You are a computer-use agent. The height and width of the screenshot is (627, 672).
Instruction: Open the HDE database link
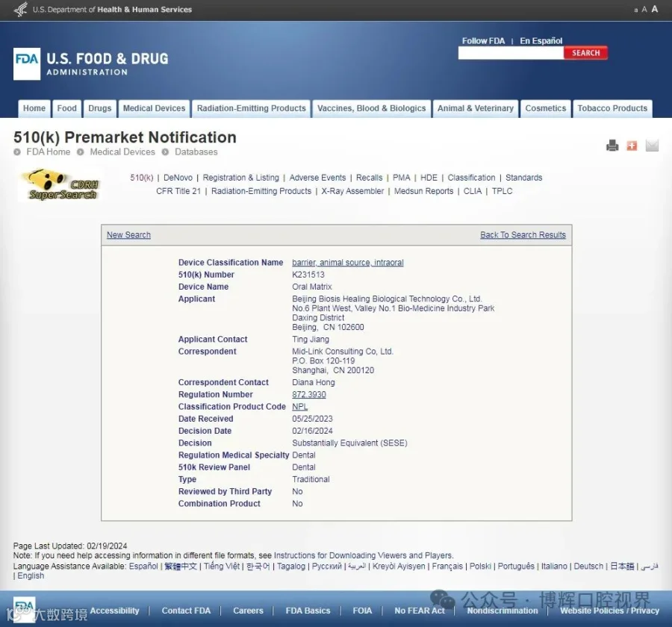pos(429,178)
